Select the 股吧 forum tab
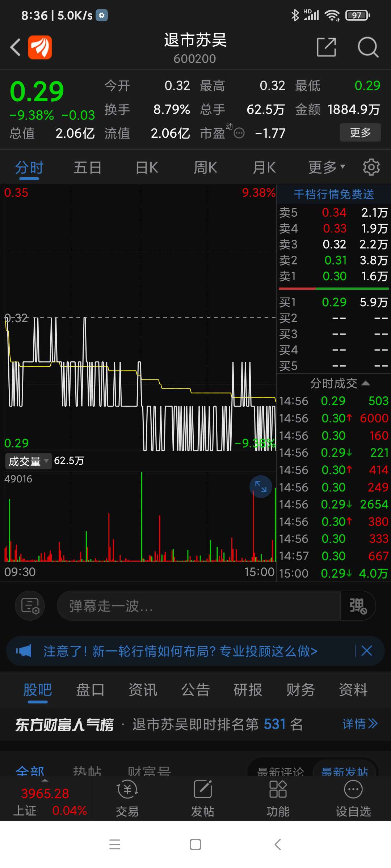The image size is (391, 868). (x=38, y=690)
